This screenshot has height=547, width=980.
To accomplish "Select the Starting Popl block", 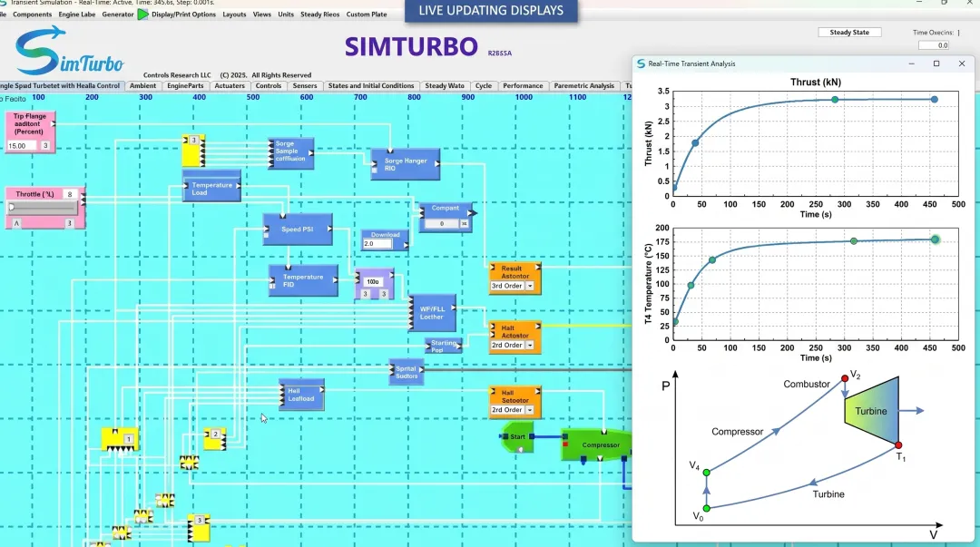I will pos(443,346).
